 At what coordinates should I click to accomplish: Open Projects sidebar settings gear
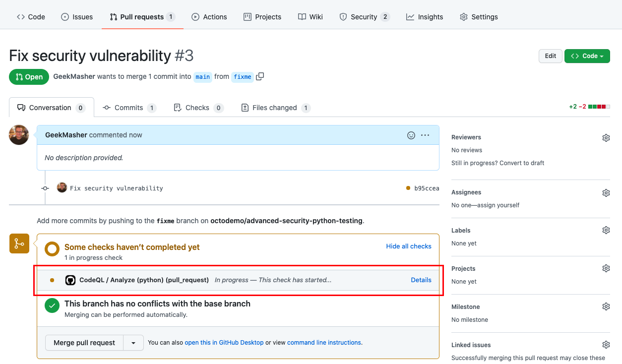(606, 268)
